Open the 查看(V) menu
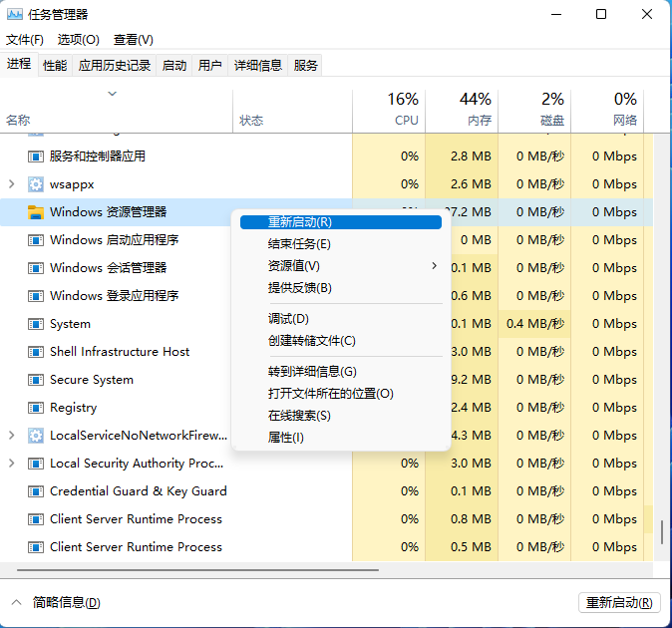The height and width of the screenshot is (628, 672). point(134,40)
